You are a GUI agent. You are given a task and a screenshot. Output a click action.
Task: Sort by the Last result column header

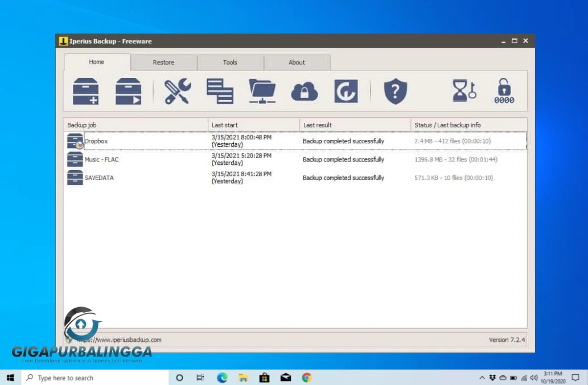tap(355, 125)
